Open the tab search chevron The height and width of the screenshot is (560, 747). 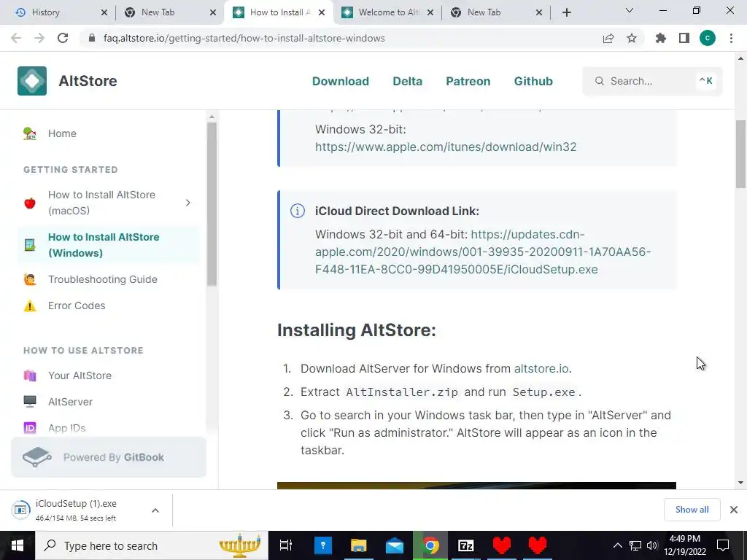[x=630, y=10]
